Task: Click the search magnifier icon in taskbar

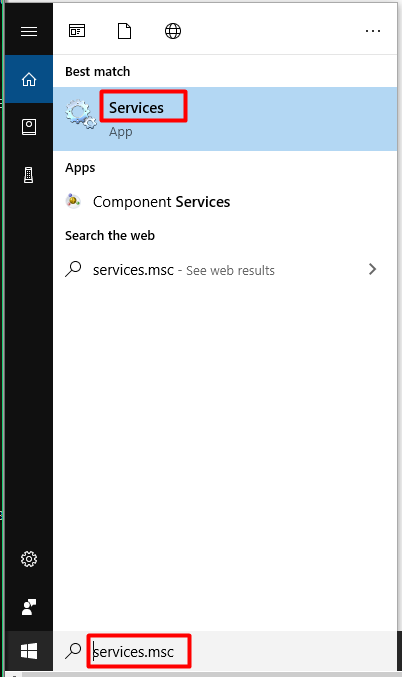Action: pos(73,651)
